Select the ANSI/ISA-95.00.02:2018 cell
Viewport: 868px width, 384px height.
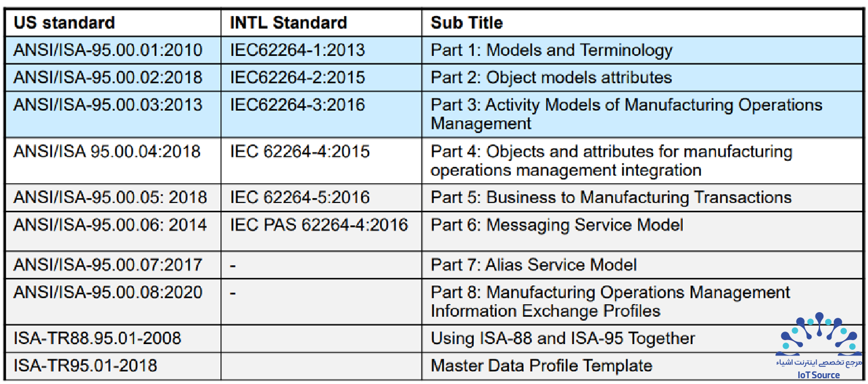[x=113, y=78]
